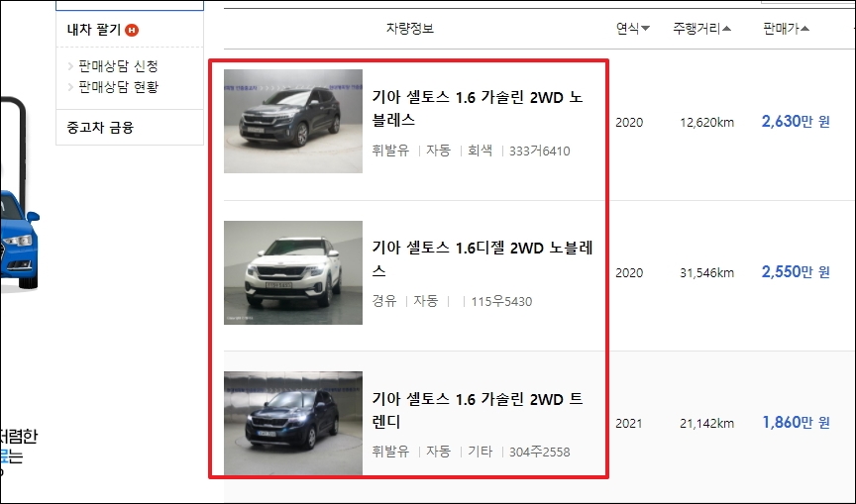Open the 중고차 금융 menu

(100, 128)
